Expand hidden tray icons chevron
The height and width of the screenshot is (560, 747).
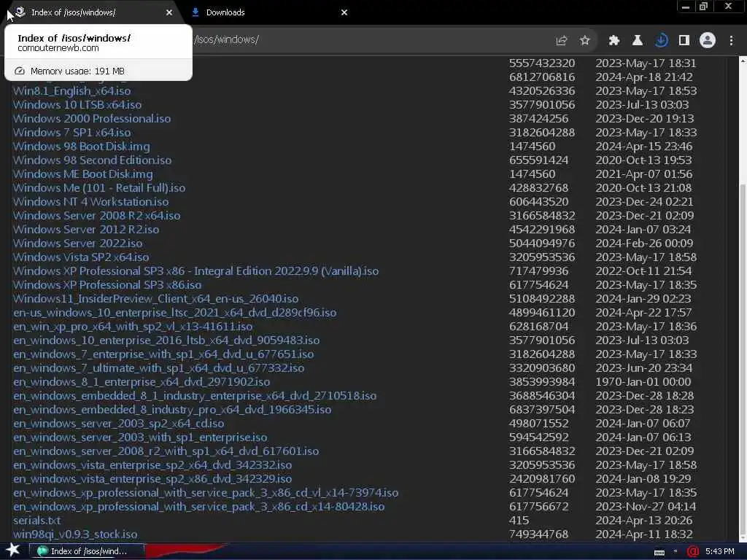[676, 551]
